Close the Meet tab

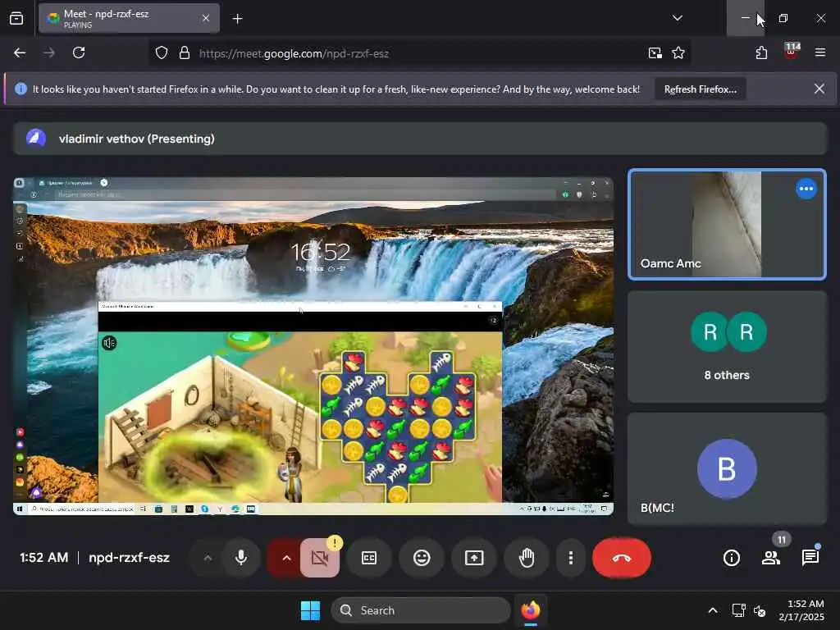(206, 19)
